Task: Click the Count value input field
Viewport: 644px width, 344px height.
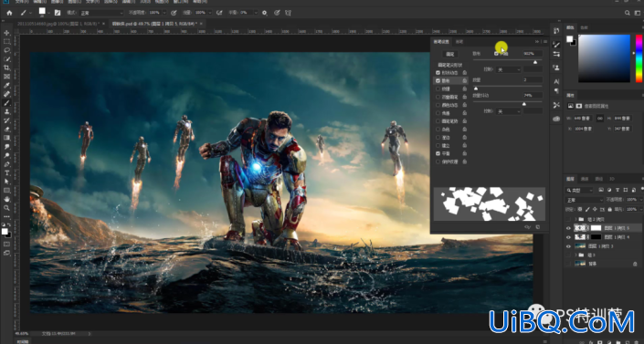Action: point(533,79)
